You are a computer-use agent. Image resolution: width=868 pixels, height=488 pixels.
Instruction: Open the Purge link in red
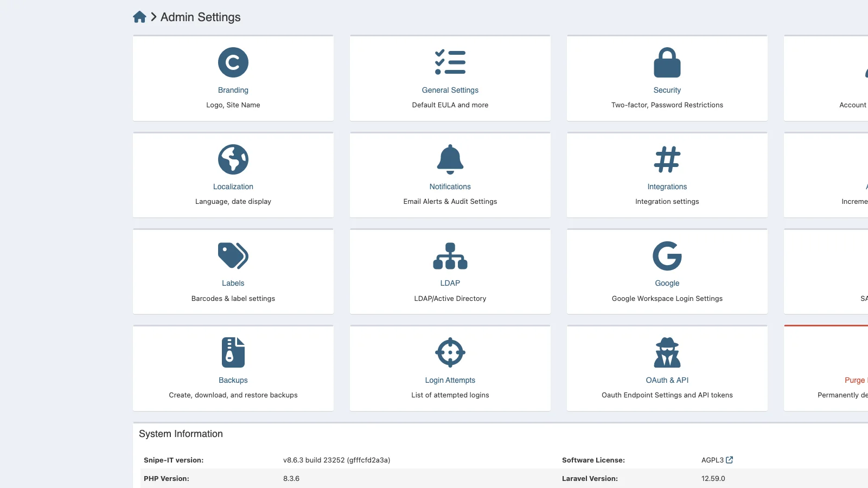(x=856, y=380)
